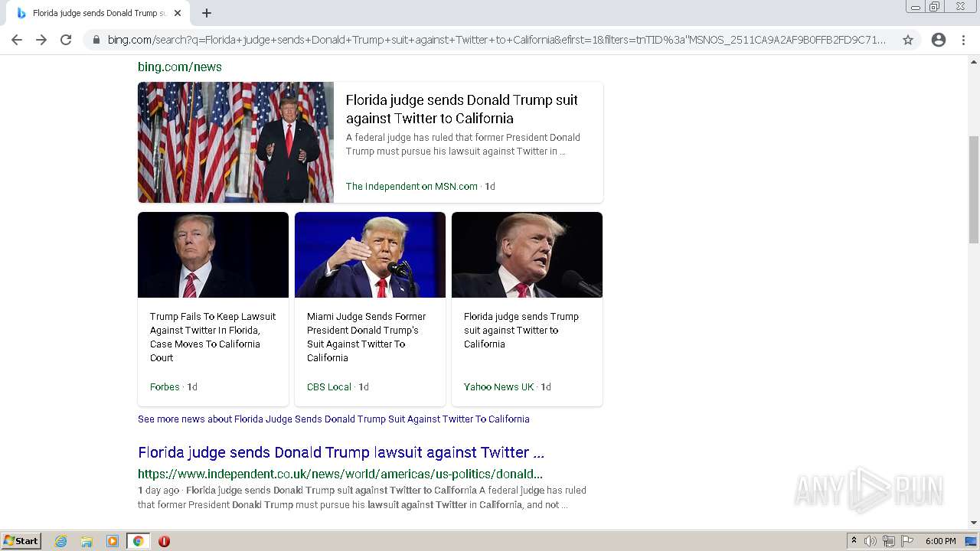Viewport: 980px width, 551px height.
Task: Click the 6:00 PM system clock
Action: tap(941, 541)
